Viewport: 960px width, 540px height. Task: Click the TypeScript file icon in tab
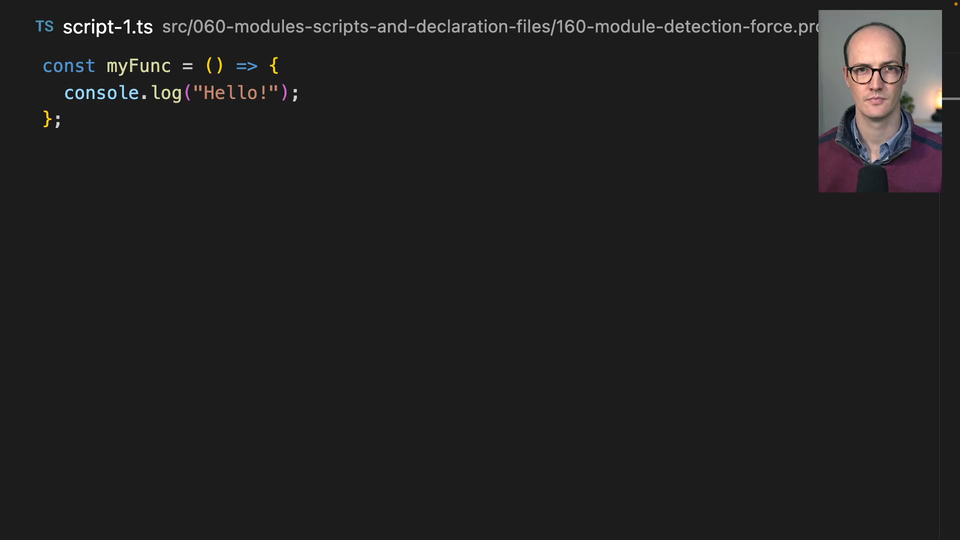44,27
